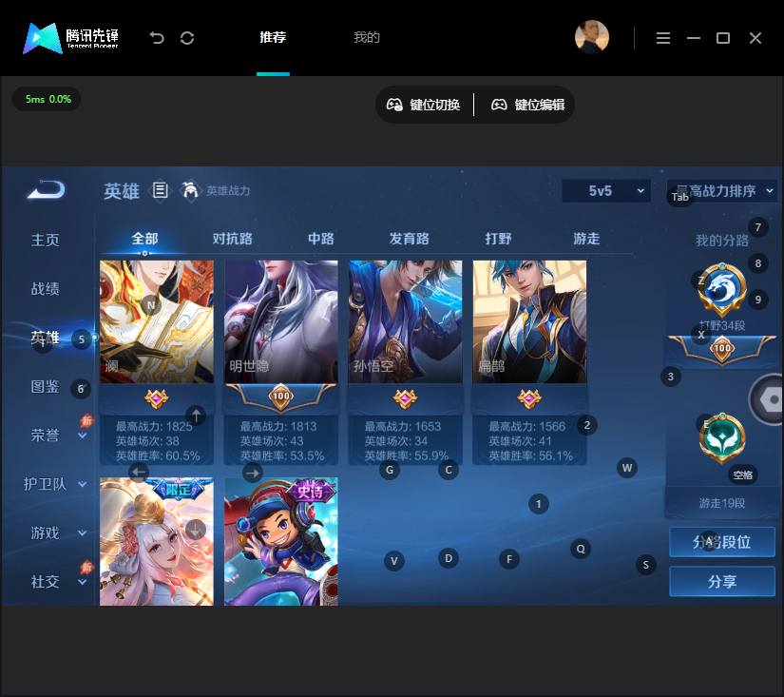The width and height of the screenshot is (784, 697).
Task: Click the 最高战力: 1566 stat text
Action: pyautogui.click(x=527, y=426)
